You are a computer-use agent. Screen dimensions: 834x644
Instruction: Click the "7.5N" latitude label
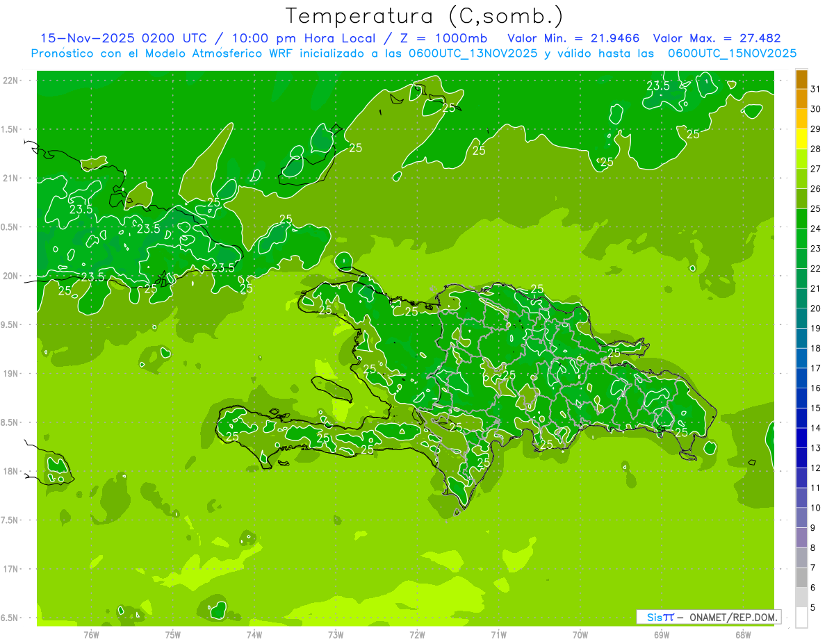[10, 520]
